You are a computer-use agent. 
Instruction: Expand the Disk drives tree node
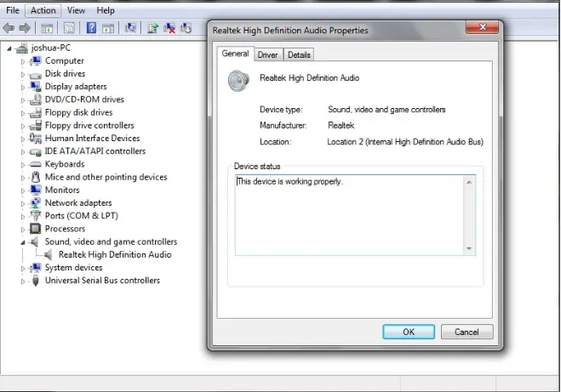[x=23, y=74]
